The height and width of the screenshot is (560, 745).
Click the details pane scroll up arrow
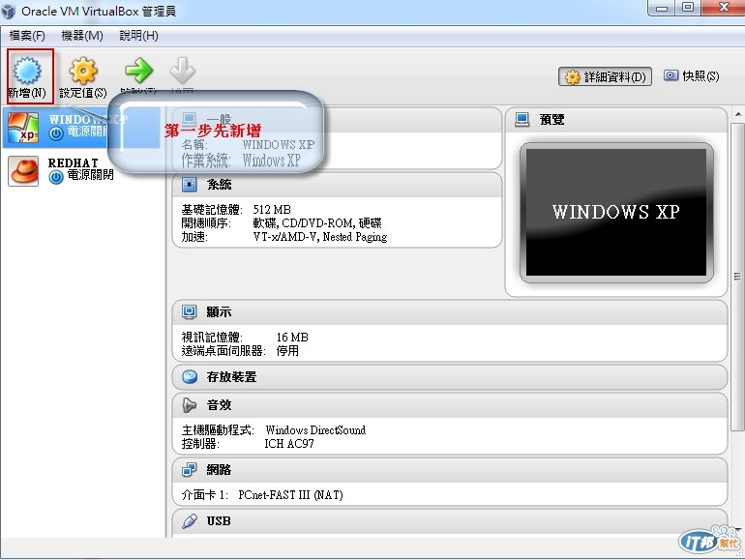pos(738,114)
